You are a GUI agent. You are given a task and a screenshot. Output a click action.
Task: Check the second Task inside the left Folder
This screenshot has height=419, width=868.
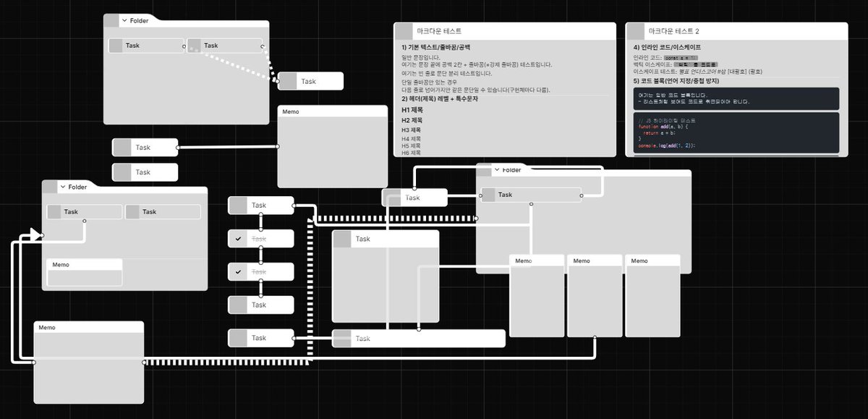(132, 212)
